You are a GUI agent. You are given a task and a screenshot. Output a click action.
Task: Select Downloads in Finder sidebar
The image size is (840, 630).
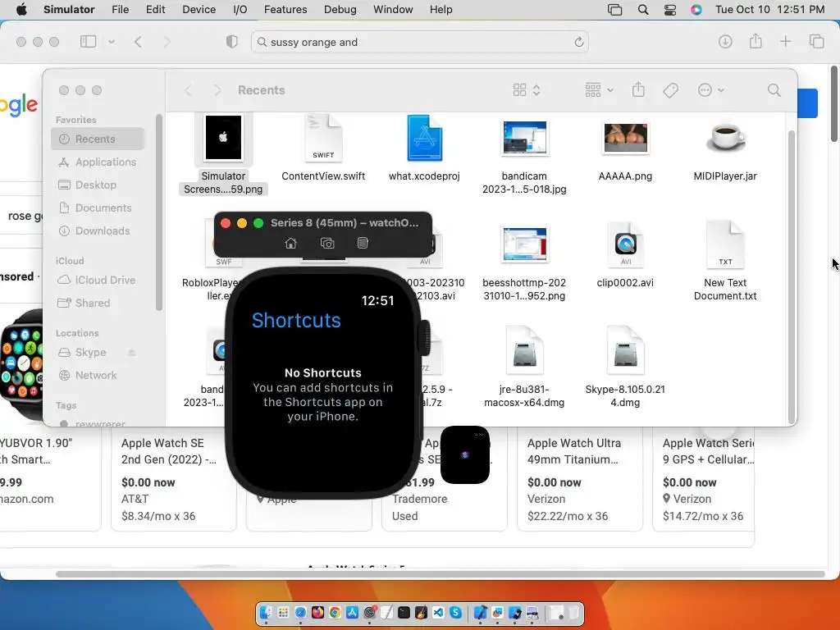[98, 231]
